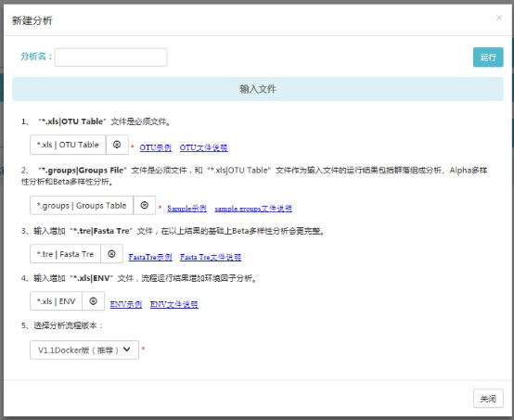Choose the *.xls | OTU Table file

click(x=68, y=145)
